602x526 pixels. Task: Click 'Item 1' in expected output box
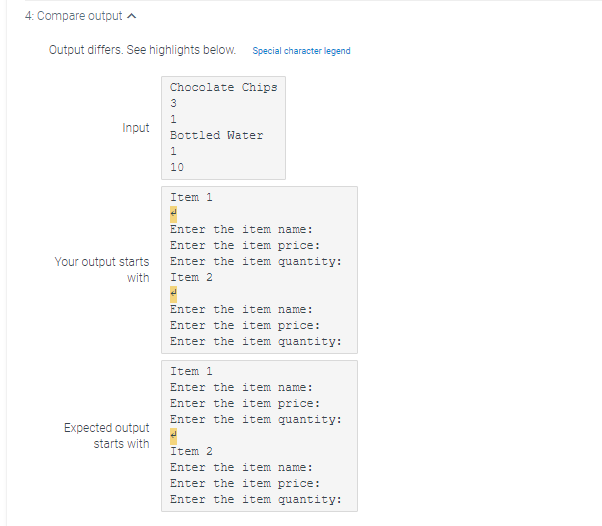191,372
